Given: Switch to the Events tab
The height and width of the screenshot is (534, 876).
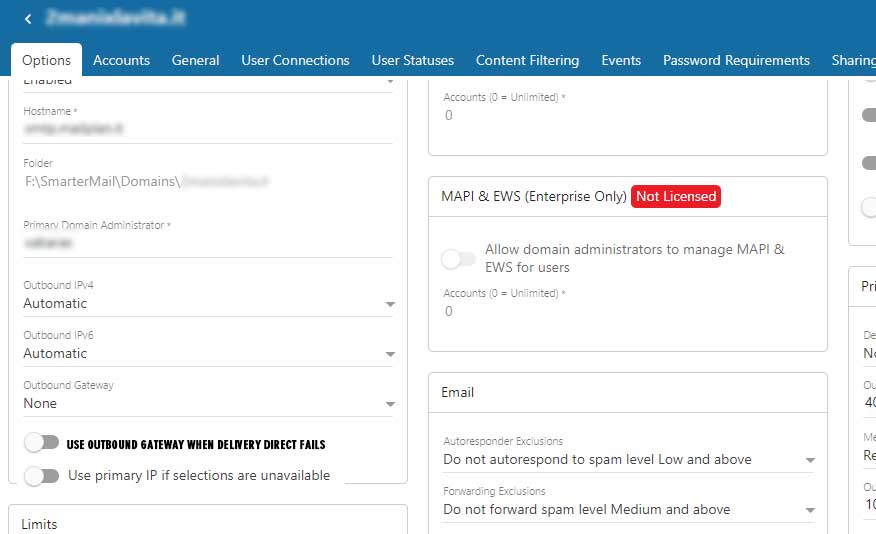Looking at the screenshot, I should (x=621, y=61).
